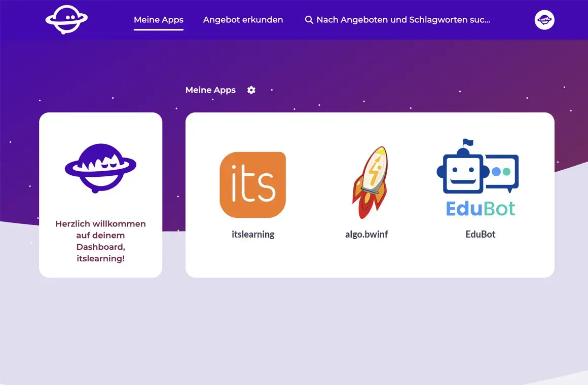Viewport: 588px width, 385px height.
Task: Switch to the Meine Apps tab
Action: click(x=158, y=20)
